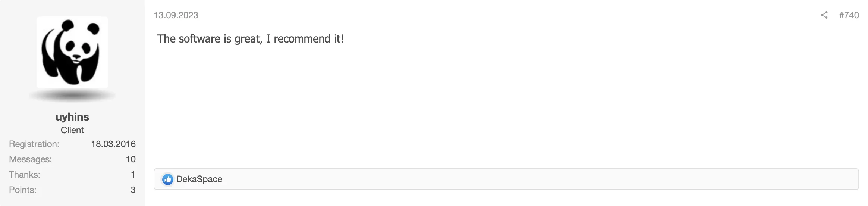
Task: Click the post text "The software is great"
Action: (210, 39)
